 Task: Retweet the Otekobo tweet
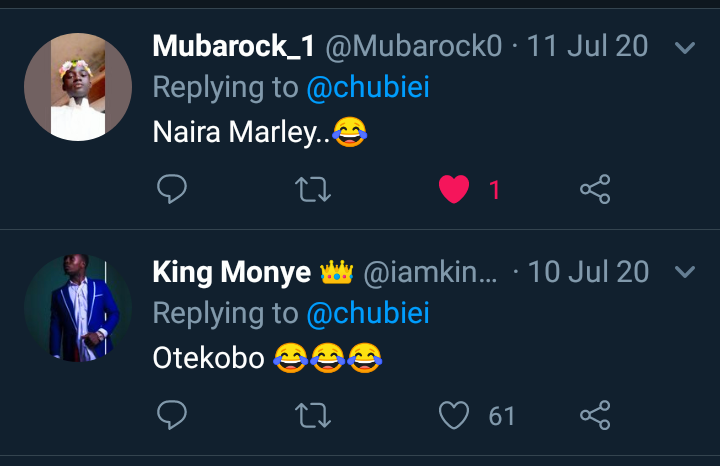pos(313,415)
